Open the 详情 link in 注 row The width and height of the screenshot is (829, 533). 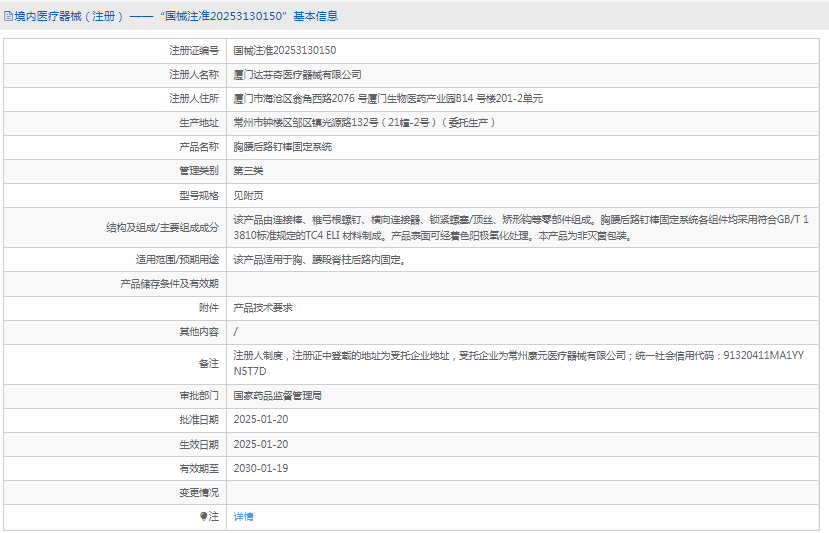pos(243,517)
